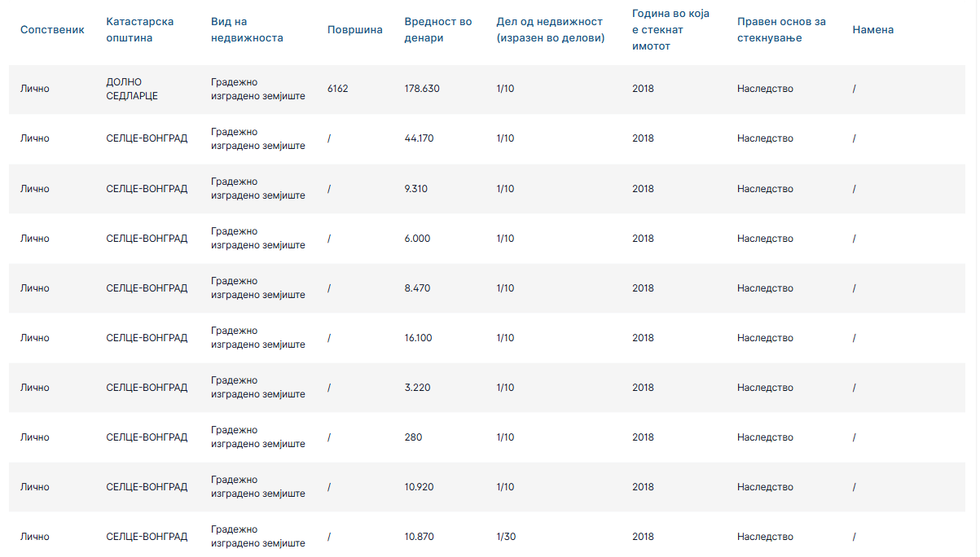
Task: Select the area value 6162
Action: [338, 89]
